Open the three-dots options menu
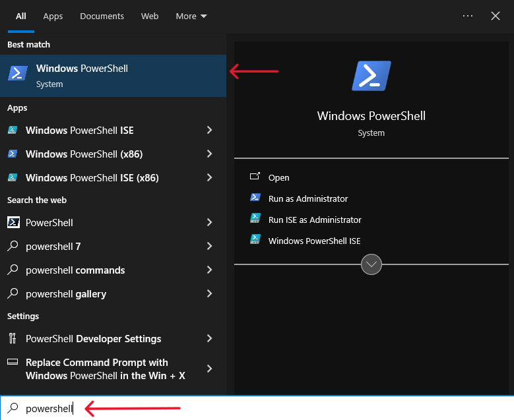Screen dimensions: 514x420 (x=468, y=16)
